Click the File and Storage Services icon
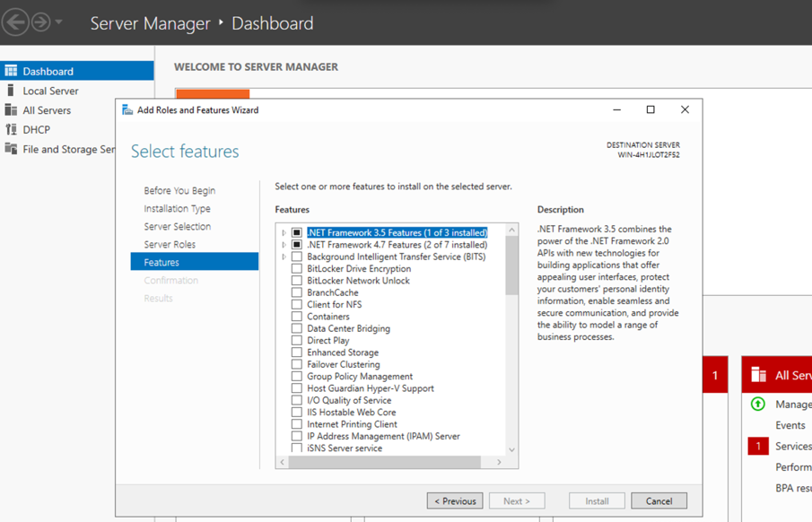 click(11, 149)
